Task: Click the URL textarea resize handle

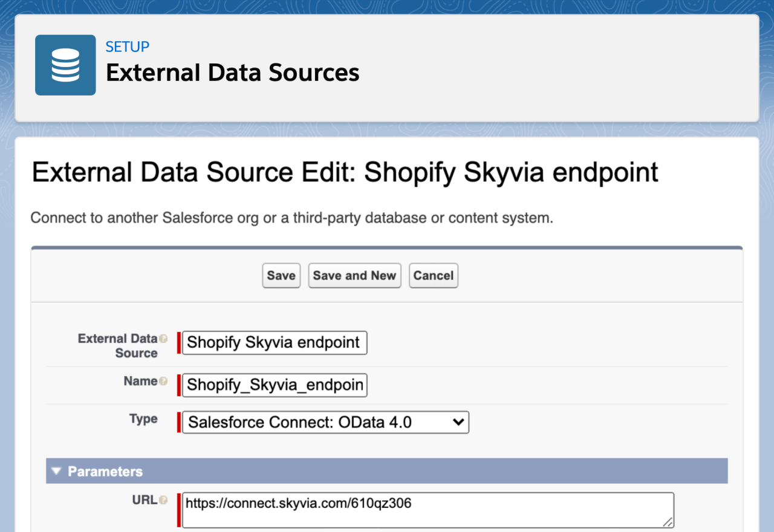Action: point(668,522)
